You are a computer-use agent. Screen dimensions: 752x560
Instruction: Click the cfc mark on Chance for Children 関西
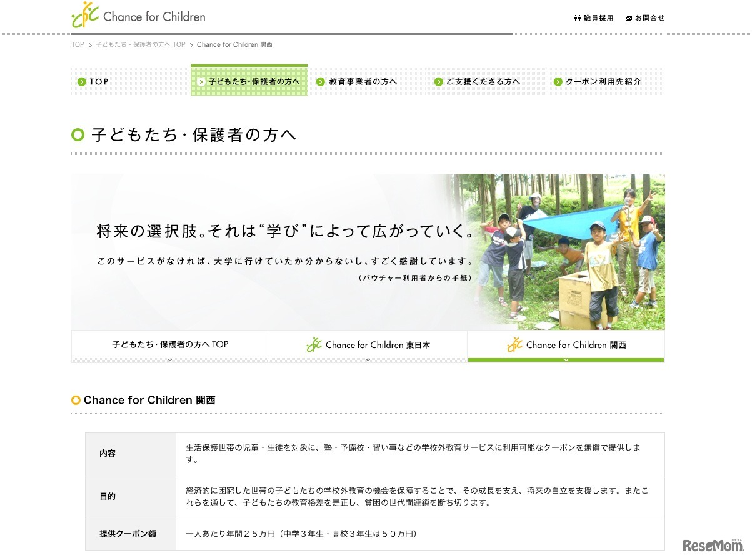[514, 344]
